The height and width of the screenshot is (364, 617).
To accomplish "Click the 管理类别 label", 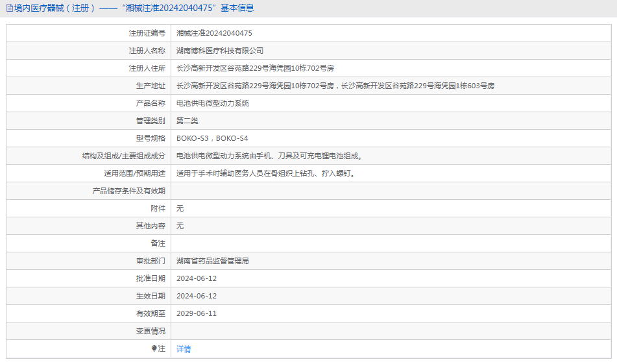I will click(151, 121).
